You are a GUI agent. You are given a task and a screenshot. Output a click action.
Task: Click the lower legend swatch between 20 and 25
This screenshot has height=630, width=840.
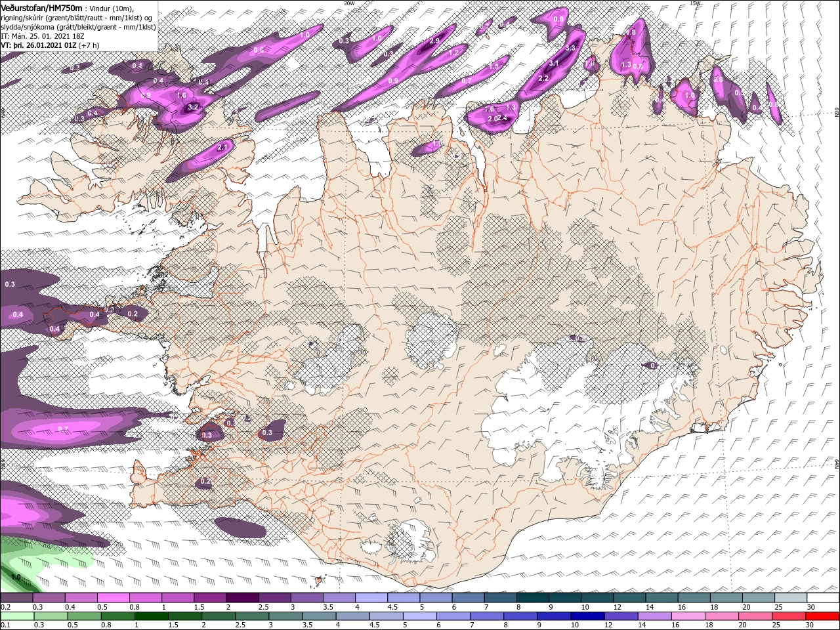click(755, 616)
